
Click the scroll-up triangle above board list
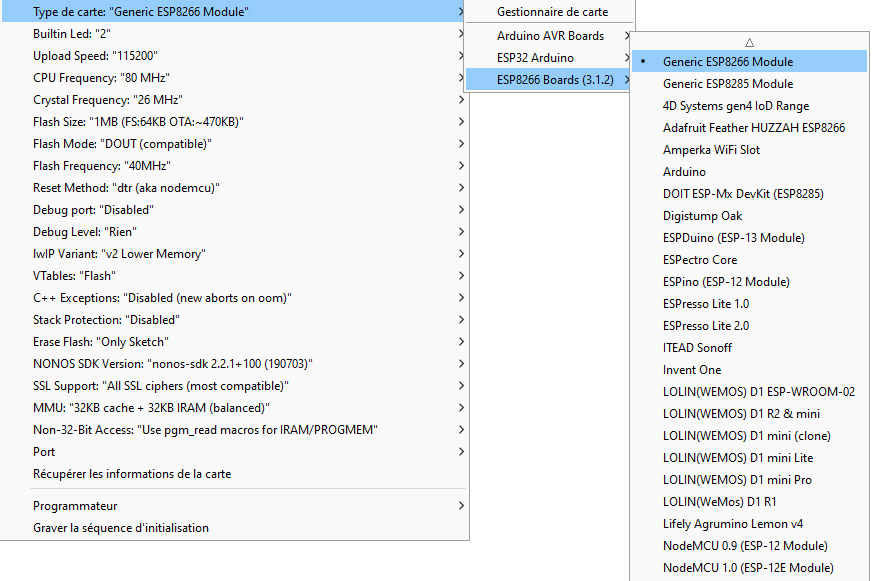(749, 42)
